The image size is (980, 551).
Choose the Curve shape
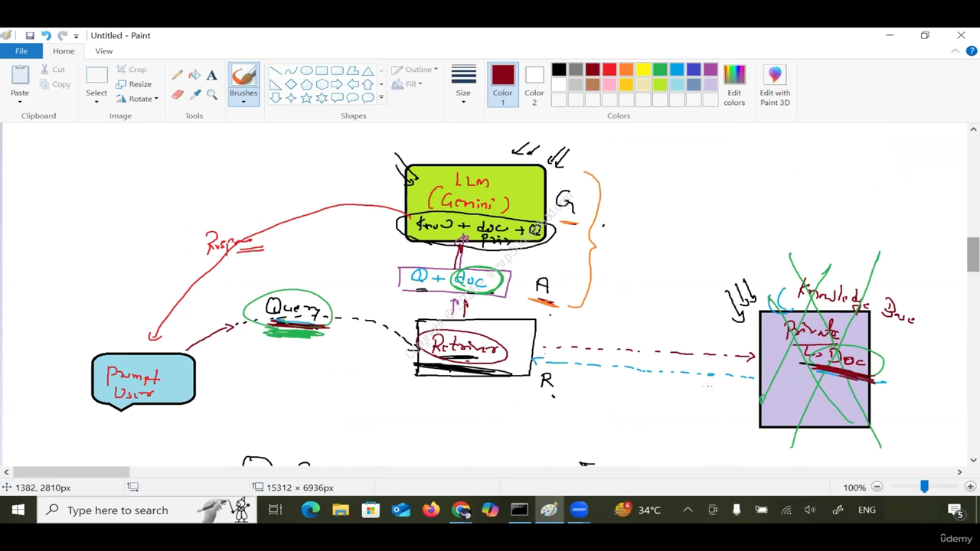(291, 70)
